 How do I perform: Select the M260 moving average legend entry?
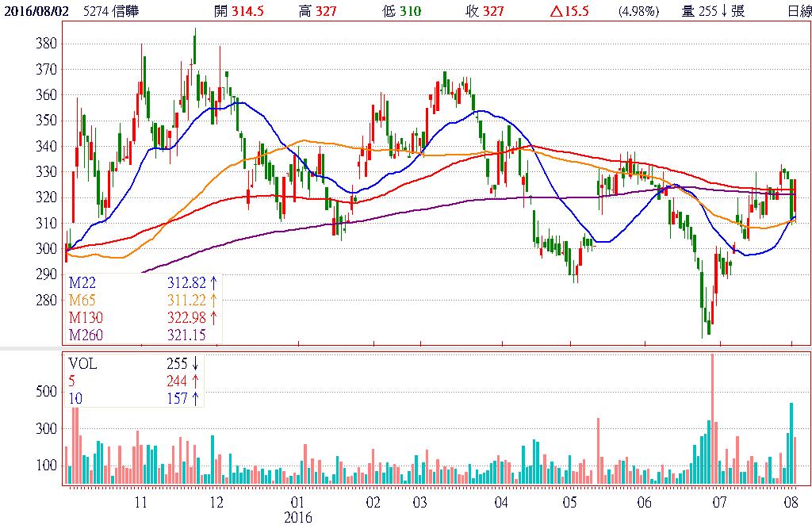[86, 335]
